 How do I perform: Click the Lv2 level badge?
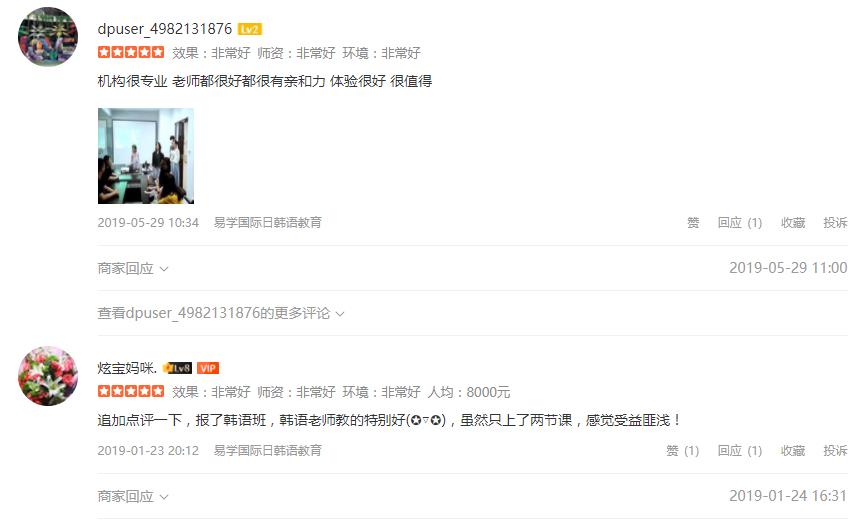250,29
